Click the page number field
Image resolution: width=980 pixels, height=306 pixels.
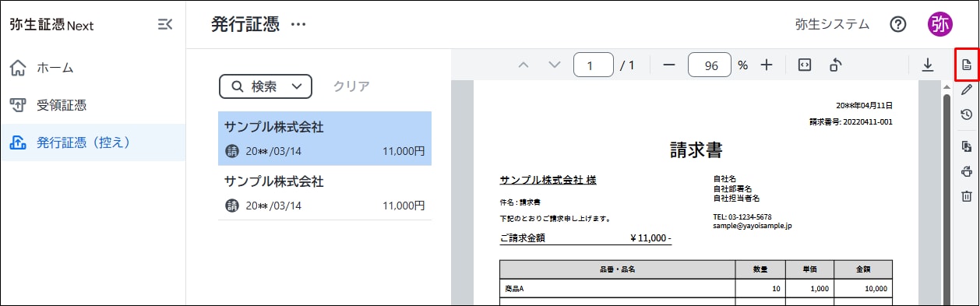point(594,65)
